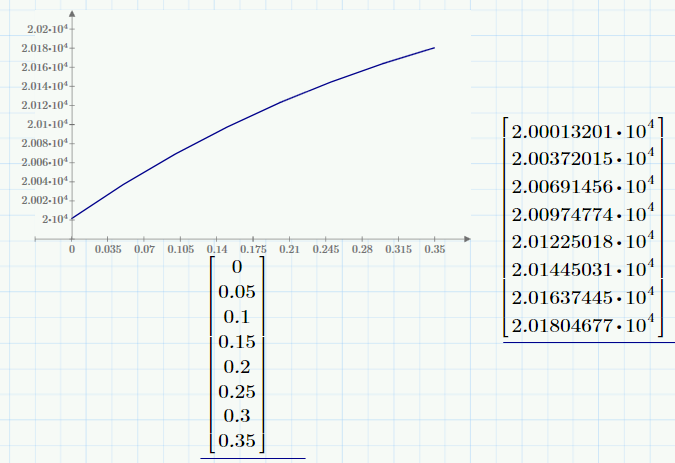The height and width of the screenshot is (463, 675).
Task: Select the 0.05 value in x-vector
Action: pos(237,292)
